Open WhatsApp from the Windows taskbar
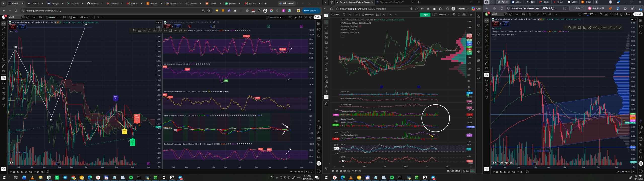 [57, 178]
